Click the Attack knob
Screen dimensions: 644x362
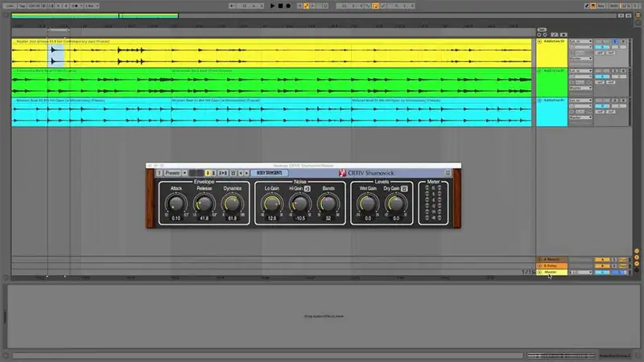point(176,204)
